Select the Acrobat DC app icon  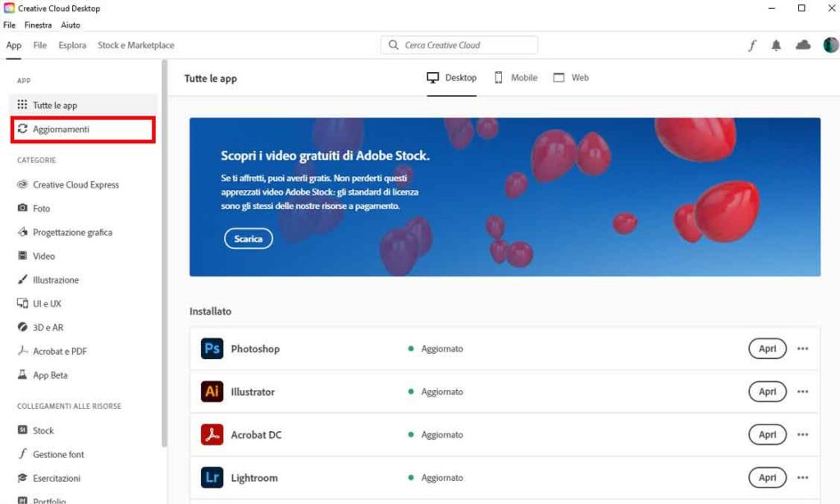tap(212, 434)
